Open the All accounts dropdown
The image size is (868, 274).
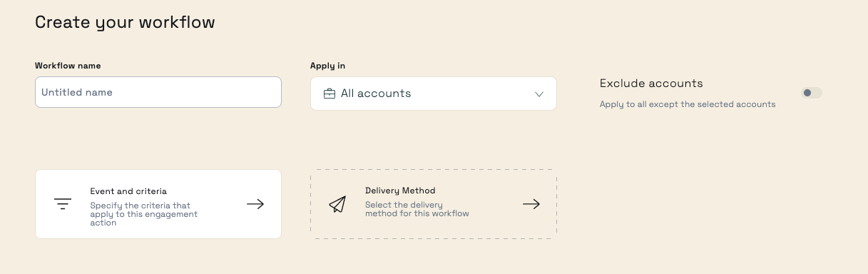[434, 93]
